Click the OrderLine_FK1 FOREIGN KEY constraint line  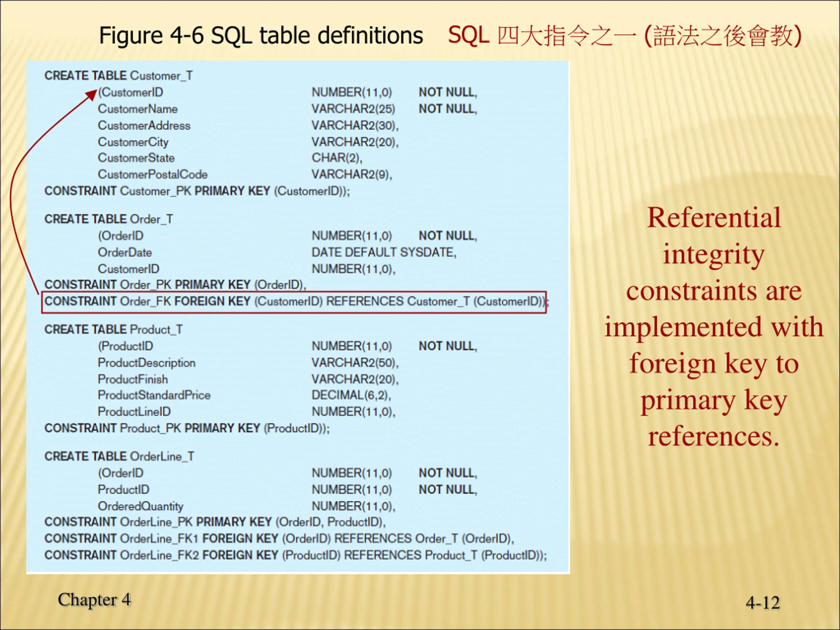click(279, 538)
